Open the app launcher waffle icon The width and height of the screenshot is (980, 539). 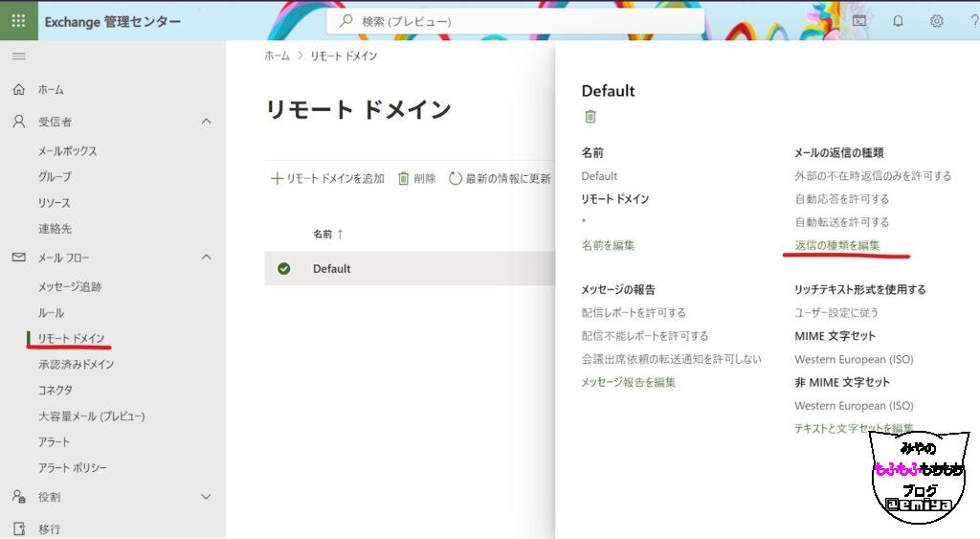18,20
